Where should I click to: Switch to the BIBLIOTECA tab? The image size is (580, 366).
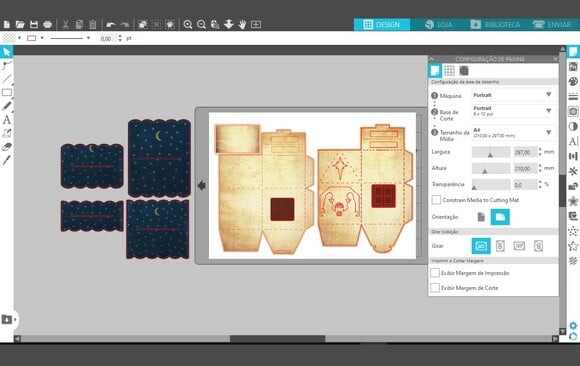point(496,24)
